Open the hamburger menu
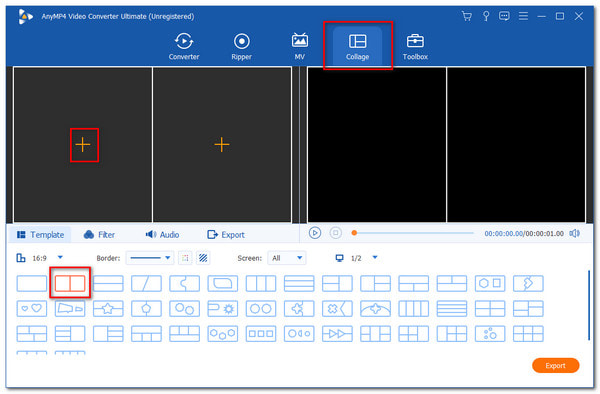 (523, 16)
